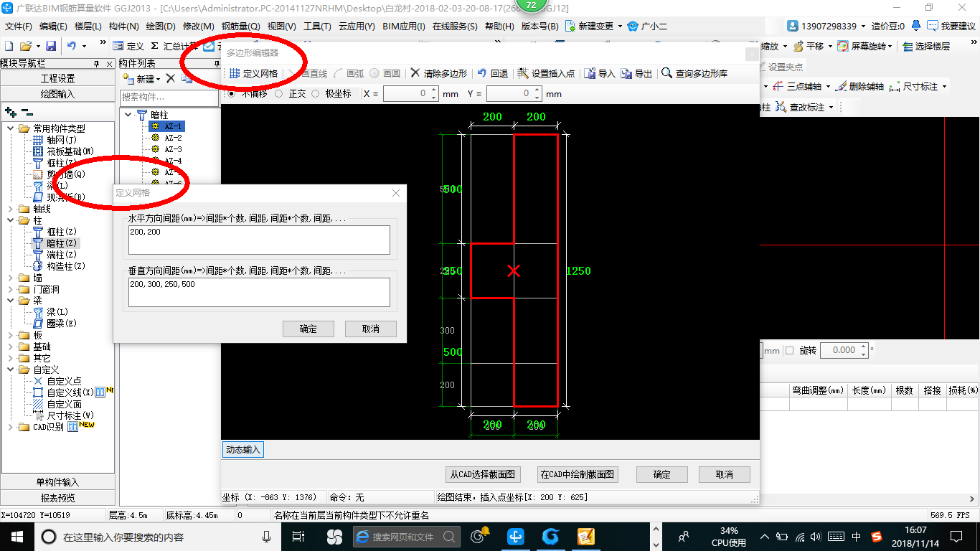Click 导入 import icon
This screenshot has height=551, width=980.
tap(600, 73)
